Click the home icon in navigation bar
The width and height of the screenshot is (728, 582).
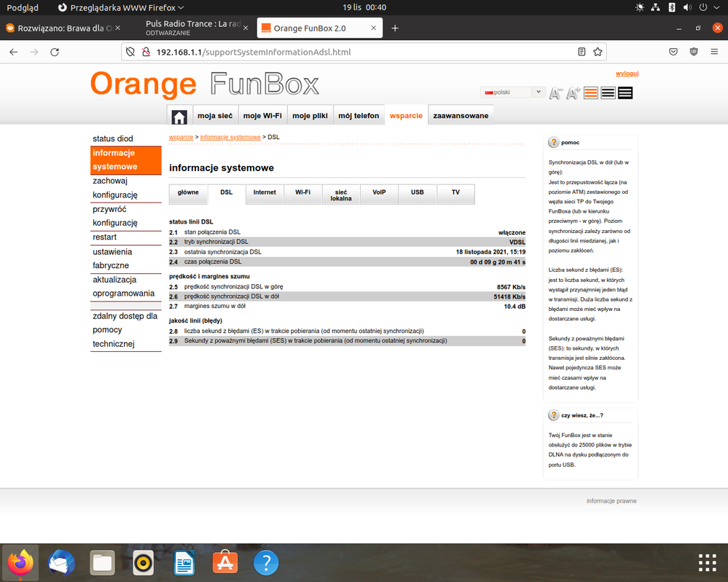[x=179, y=117]
